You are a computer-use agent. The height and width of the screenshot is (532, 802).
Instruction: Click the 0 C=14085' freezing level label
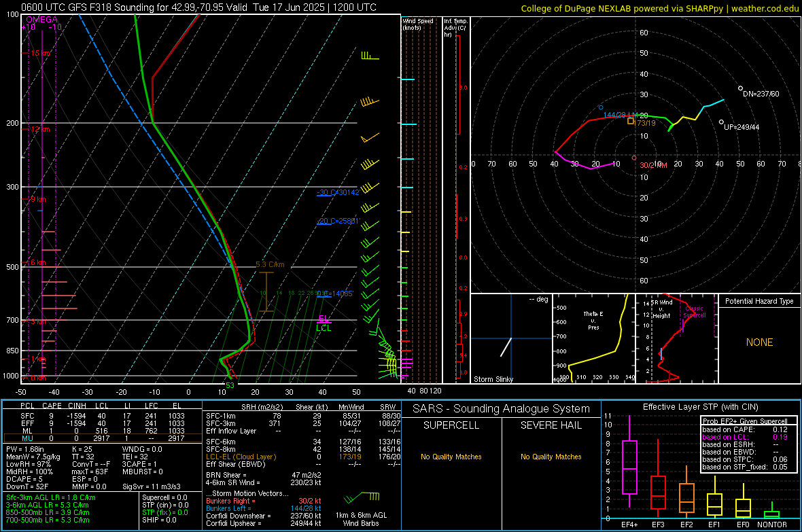[335, 294]
